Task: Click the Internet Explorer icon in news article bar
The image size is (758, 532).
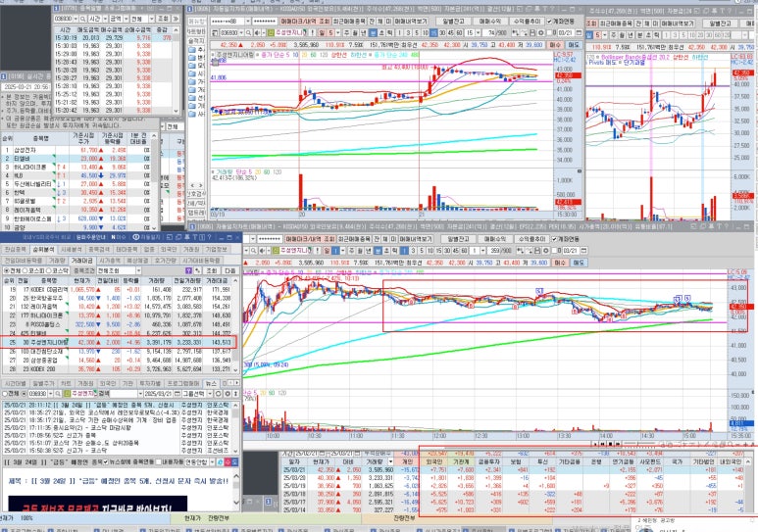Action: [220, 461]
